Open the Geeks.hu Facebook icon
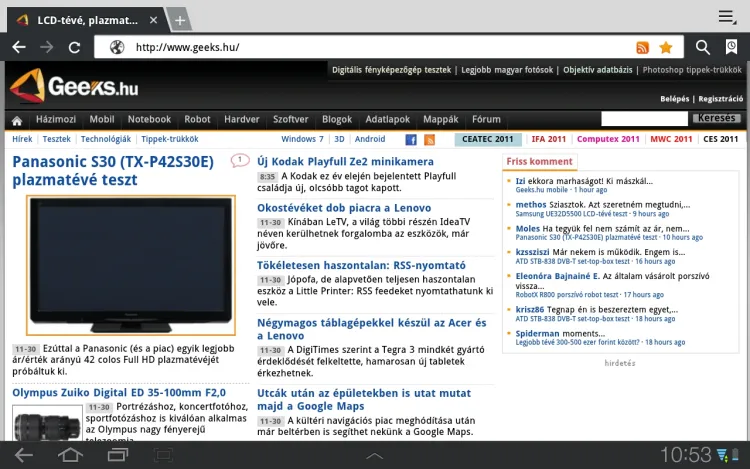Viewport: 750px width, 469px height. [410, 140]
